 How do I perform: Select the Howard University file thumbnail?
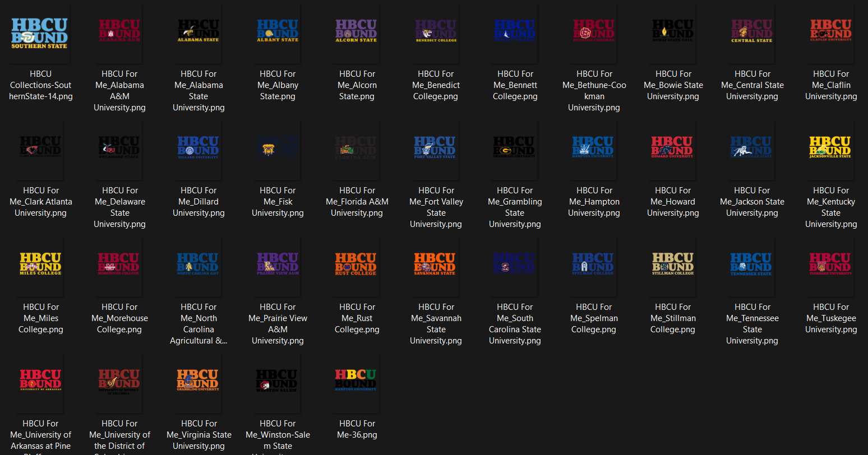click(x=672, y=150)
